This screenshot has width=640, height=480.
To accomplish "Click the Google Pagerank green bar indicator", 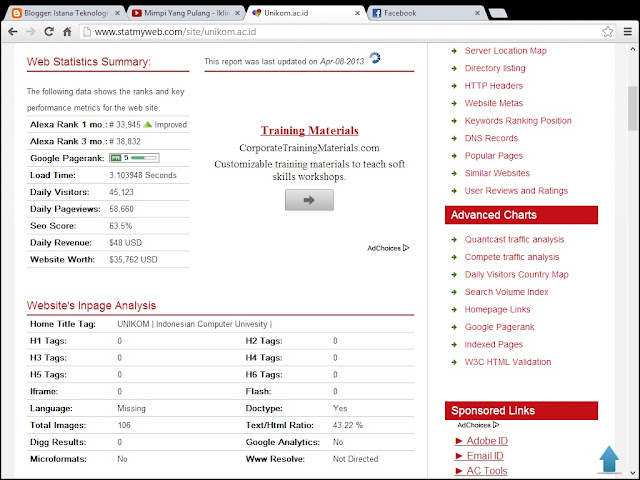I will point(134,158).
